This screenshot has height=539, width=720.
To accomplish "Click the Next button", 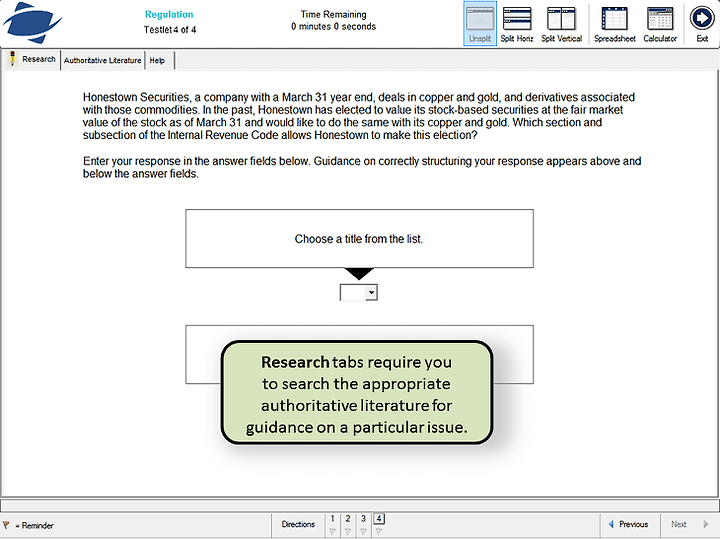I will [689, 524].
